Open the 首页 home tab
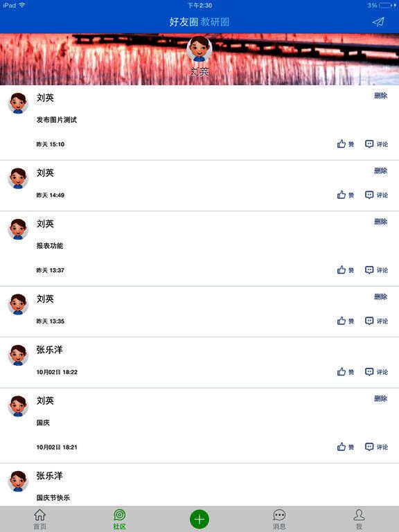 pos(39,520)
